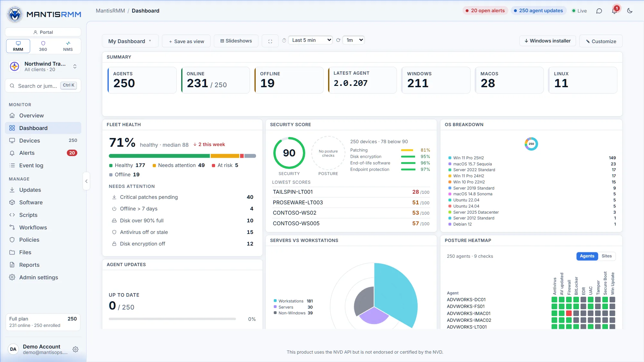Open Files in sidebar
Screen dimensions: 644x362
click(x=43, y=252)
